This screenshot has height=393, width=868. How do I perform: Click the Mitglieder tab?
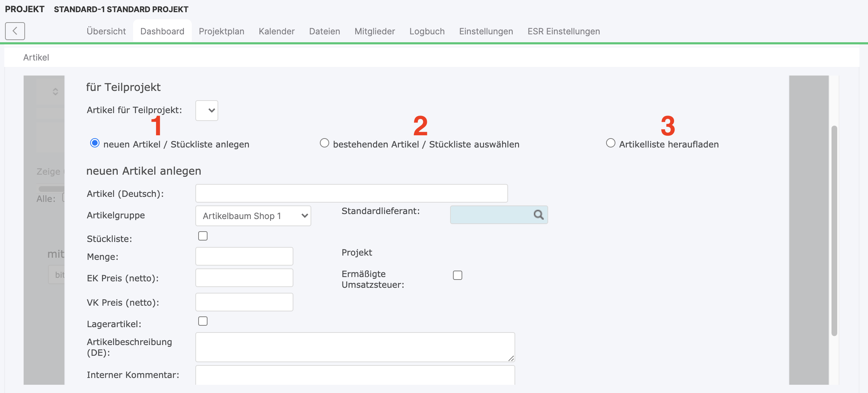click(375, 31)
